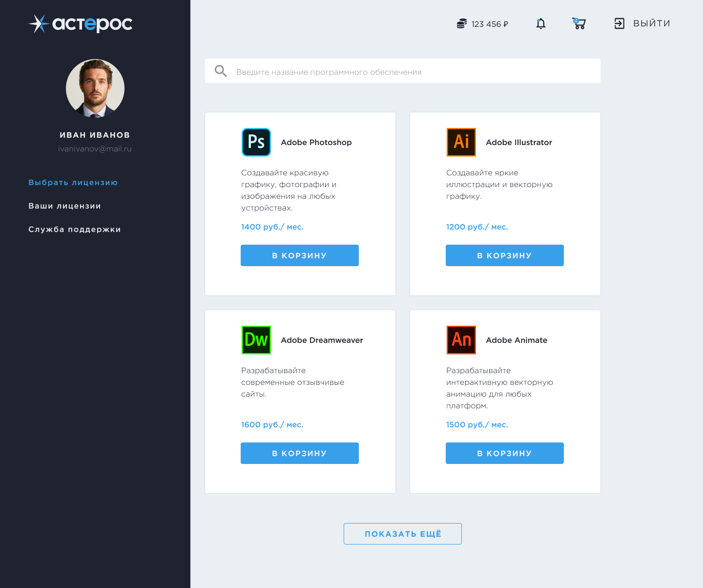Open the shopping cart icon
This screenshot has height=588, width=703.
click(x=579, y=23)
